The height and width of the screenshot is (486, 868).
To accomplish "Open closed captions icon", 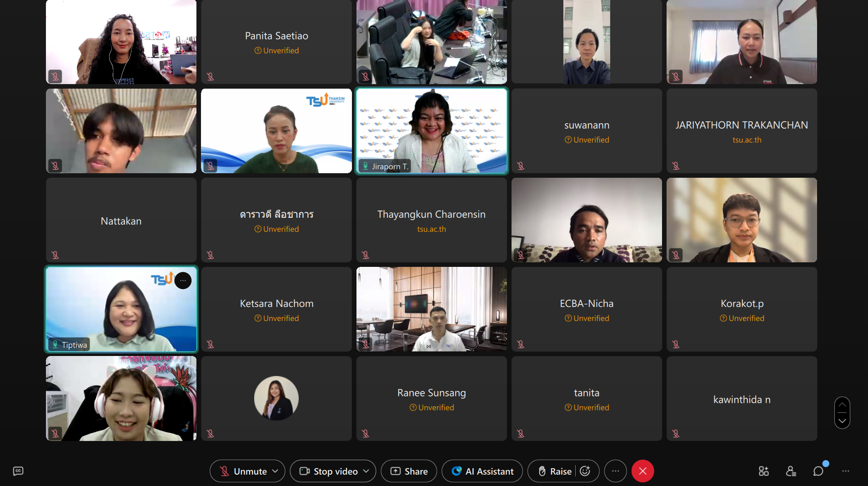I will tap(18, 471).
